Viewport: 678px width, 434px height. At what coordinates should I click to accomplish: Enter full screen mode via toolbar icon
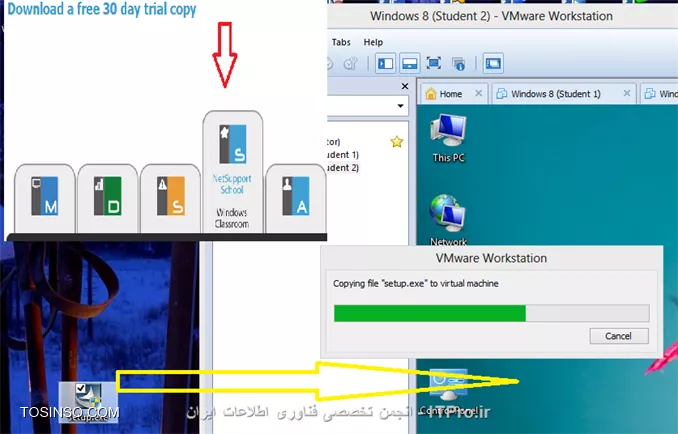point(434,63)
